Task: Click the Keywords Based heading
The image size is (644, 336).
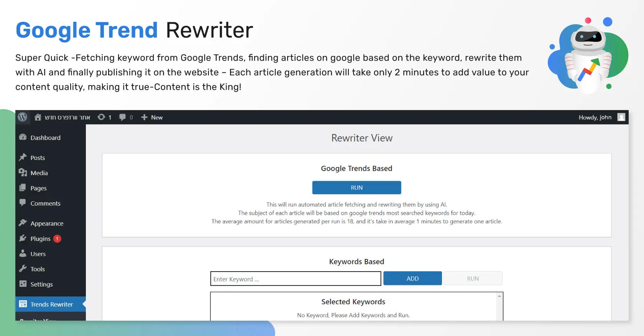Action: tap(356, 262)
